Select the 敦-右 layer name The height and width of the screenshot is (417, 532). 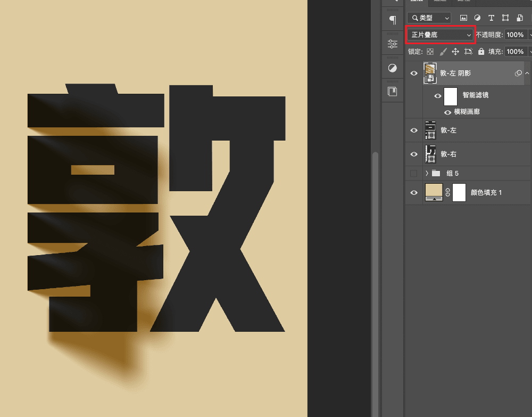[x=448, y=154]
